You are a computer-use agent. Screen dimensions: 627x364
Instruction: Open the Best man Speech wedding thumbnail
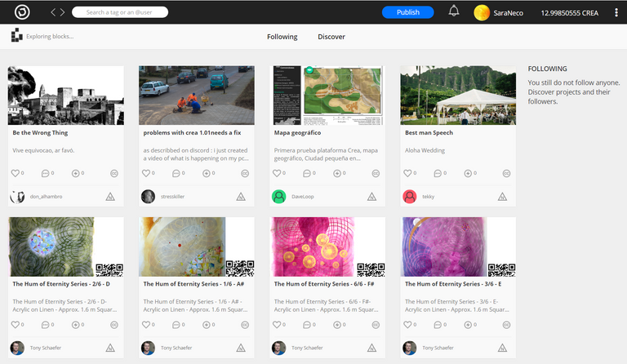click(x=458, y=95)
